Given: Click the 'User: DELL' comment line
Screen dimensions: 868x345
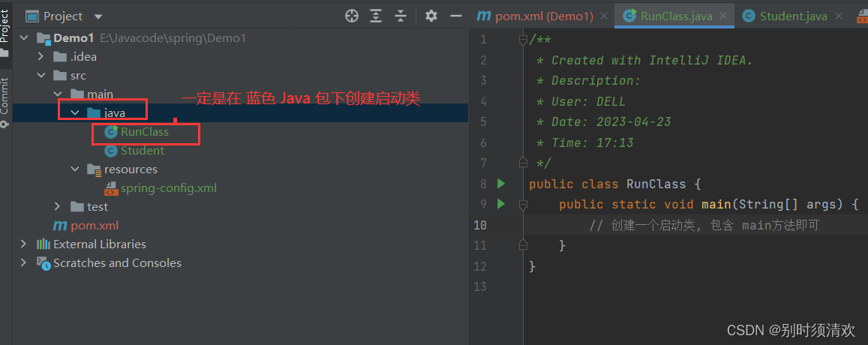Looking at the screenshot, I should [x=581, y=101].
